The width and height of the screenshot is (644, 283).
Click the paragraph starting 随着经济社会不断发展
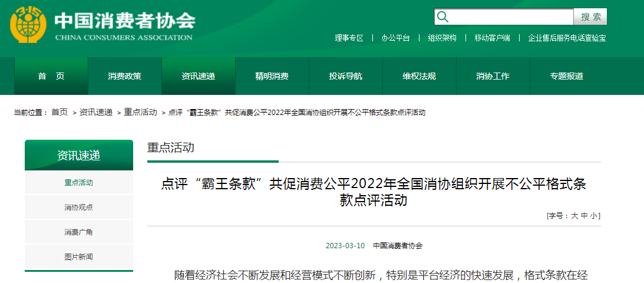(x=380, y=275)
